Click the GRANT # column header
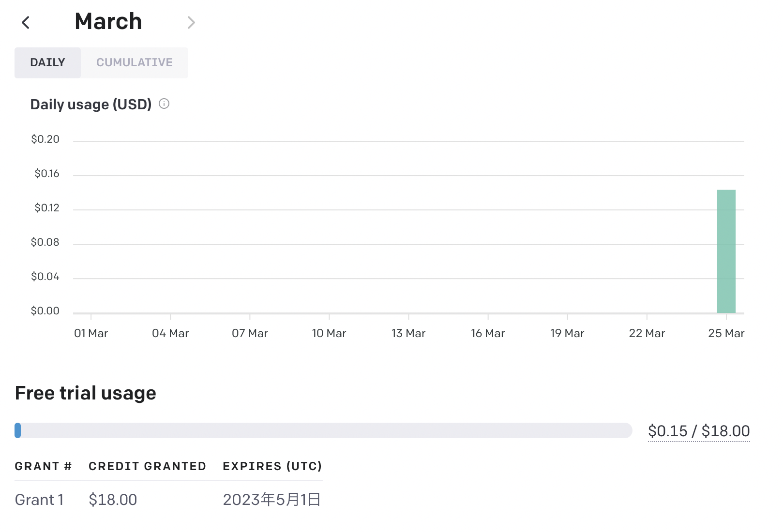Viewport: 783px width, 532px height. [x=43, y=466]
